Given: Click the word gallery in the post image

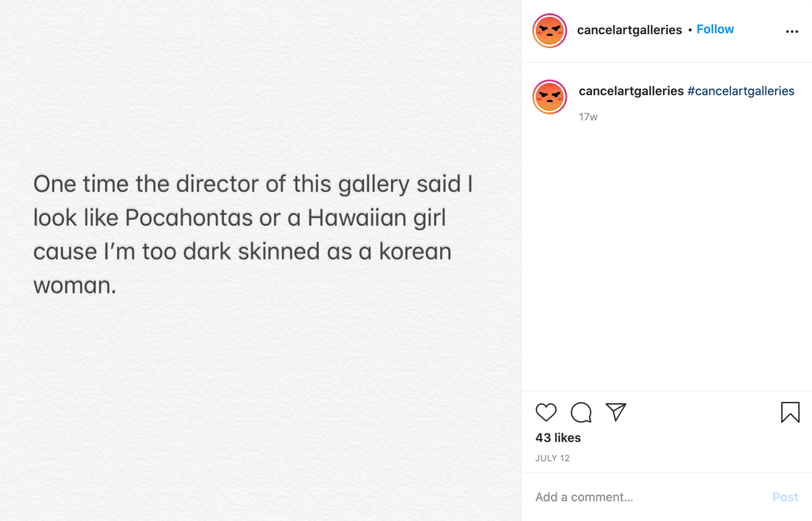Looking at the screenshot, I should click(x=373, y=185).
